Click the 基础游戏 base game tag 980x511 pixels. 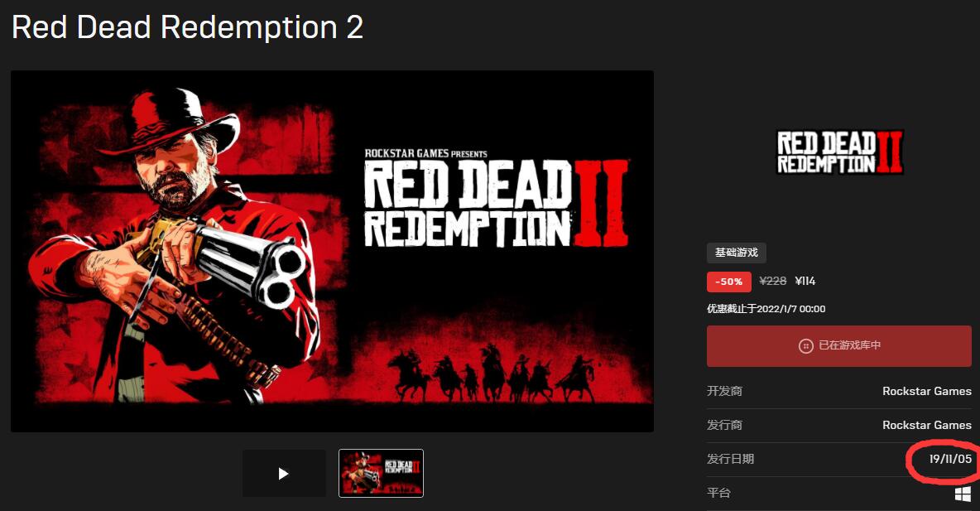737,253
